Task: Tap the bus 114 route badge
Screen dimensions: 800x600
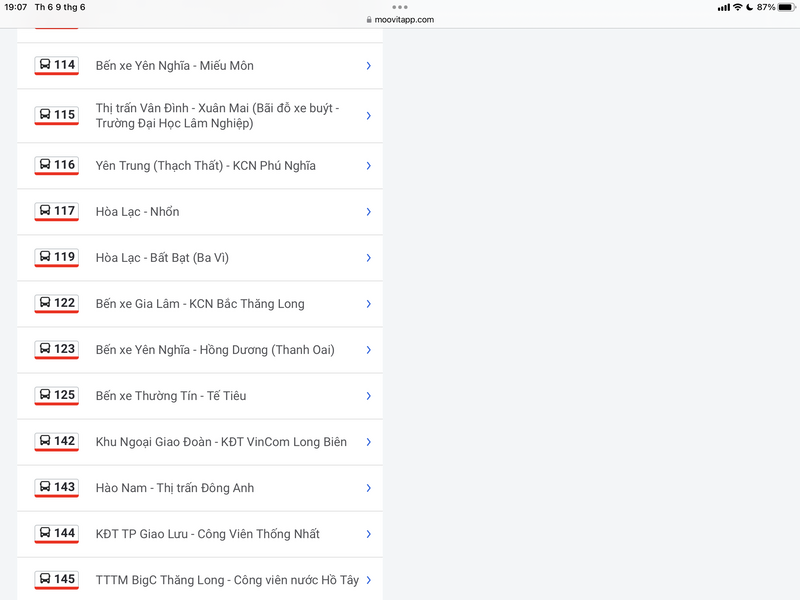Action: [x=57, y=65]
